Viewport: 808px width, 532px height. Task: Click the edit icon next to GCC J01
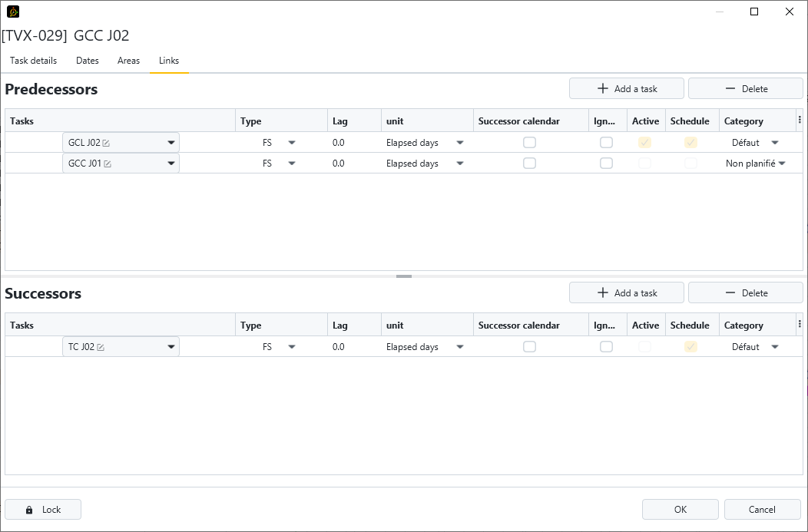coord(108,164)
